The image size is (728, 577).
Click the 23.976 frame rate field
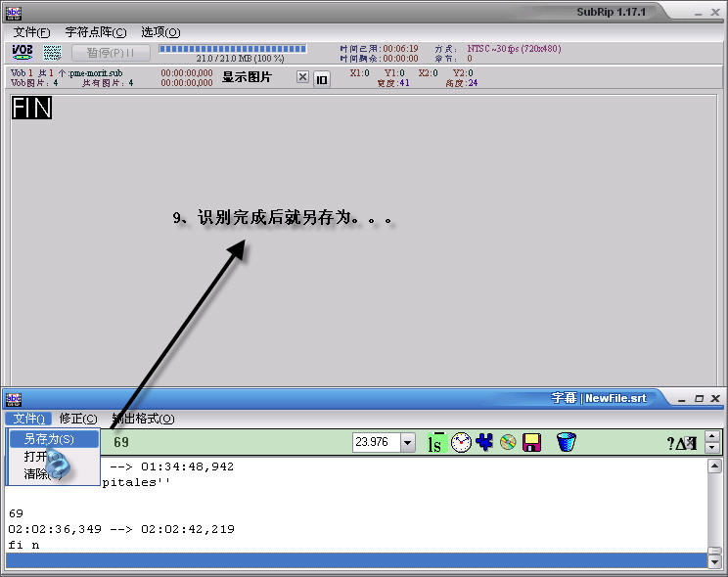coord(376,442)
